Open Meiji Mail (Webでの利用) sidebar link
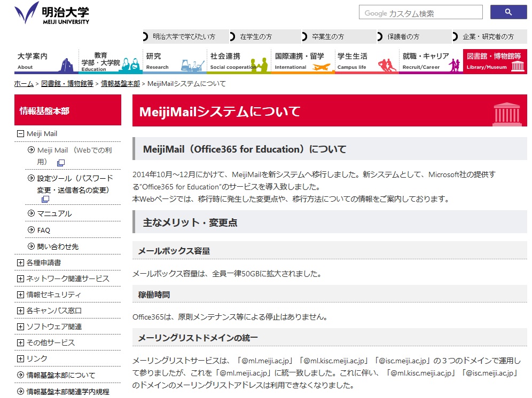Image resolution: width=532 pixels, height=398 pixels. click(74, 156)
